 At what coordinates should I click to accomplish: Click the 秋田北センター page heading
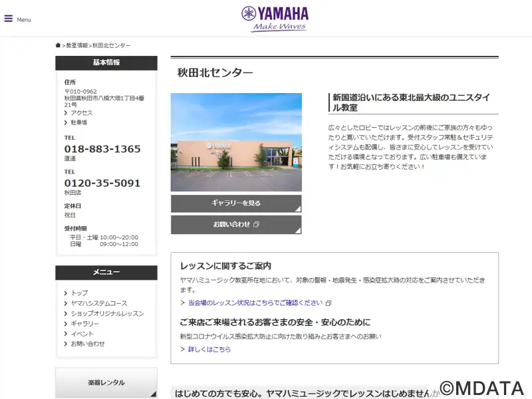click(x=215, y=72)
